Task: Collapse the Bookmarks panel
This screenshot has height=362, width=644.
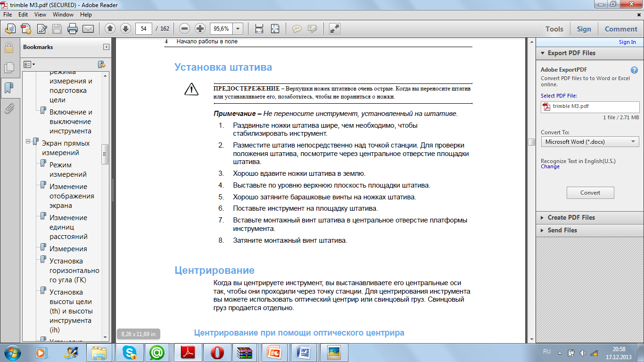Action: click(x=106, y=47)
